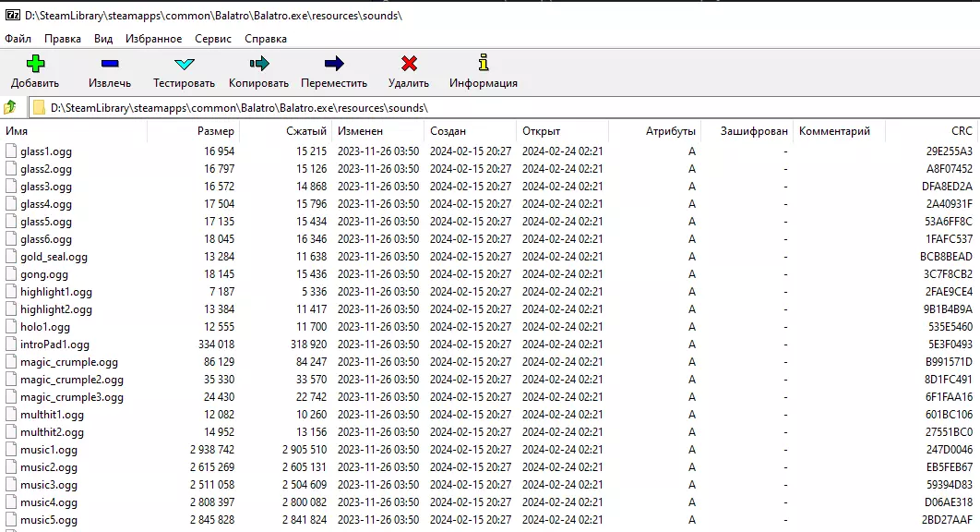Screen dimensions: 980x532
Task: Click the Переместить blue arrow icon
Action: point(334,63)
